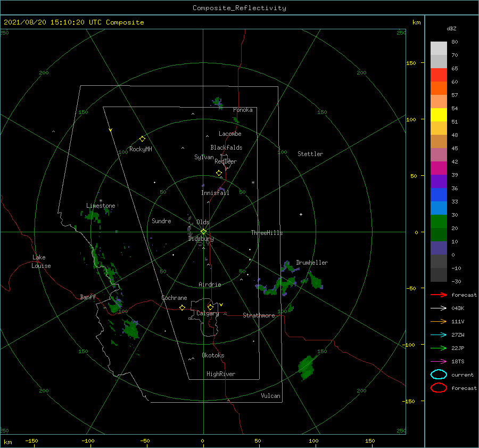Click the magenta 18TS arrow icon
Screen dimensions: 479x448
[439, 362]
